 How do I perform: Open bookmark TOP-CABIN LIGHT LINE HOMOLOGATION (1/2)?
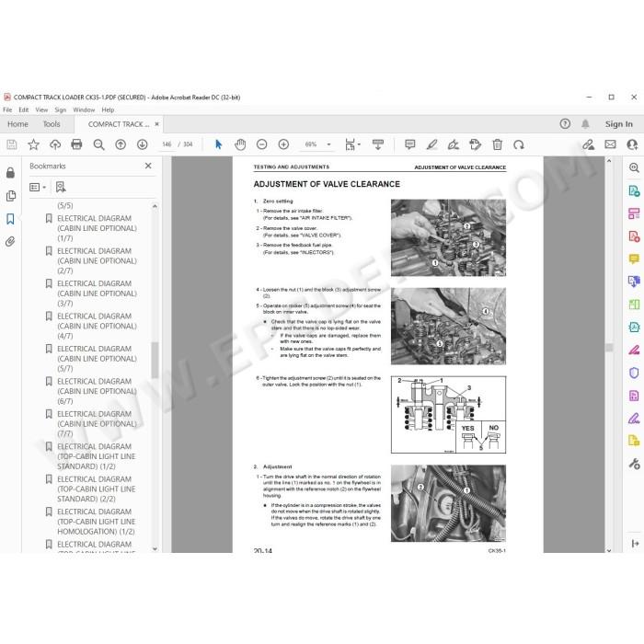[x=96, y=522]
